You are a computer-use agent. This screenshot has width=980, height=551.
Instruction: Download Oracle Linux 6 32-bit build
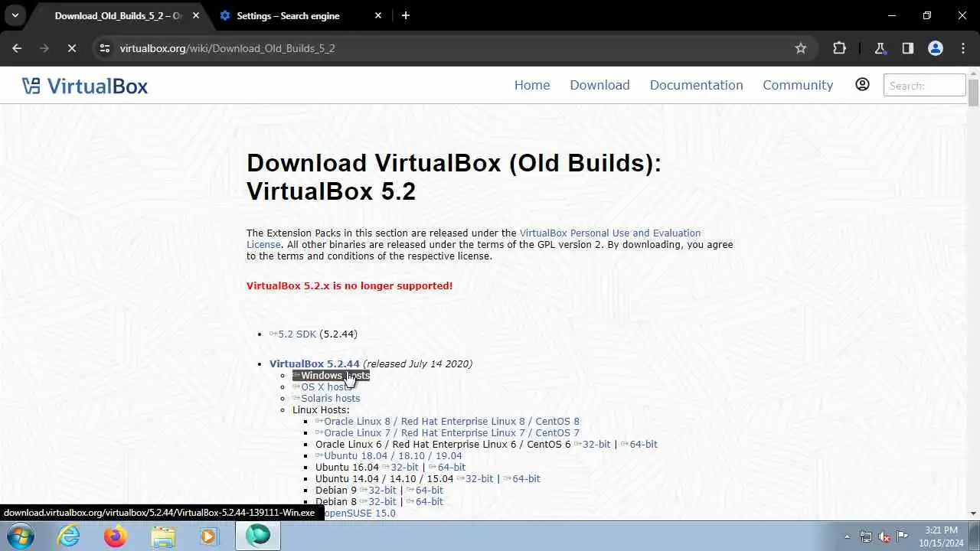[592, 444]
